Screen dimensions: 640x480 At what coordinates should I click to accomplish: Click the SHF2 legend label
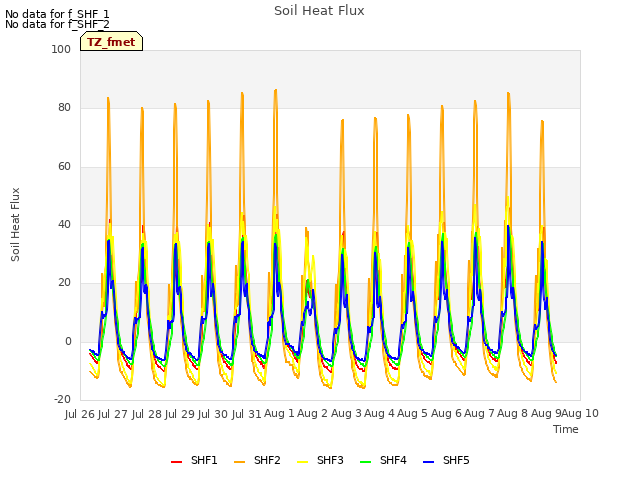(267, 460)
